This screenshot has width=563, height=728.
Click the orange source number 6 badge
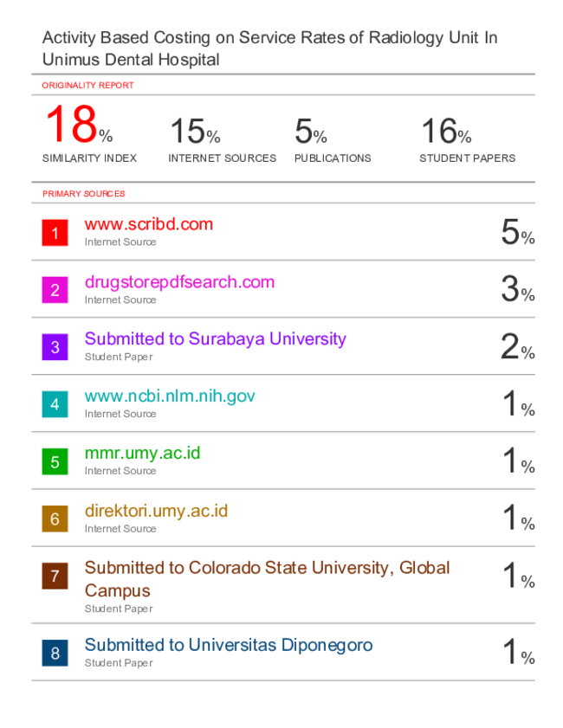[55, 519]
